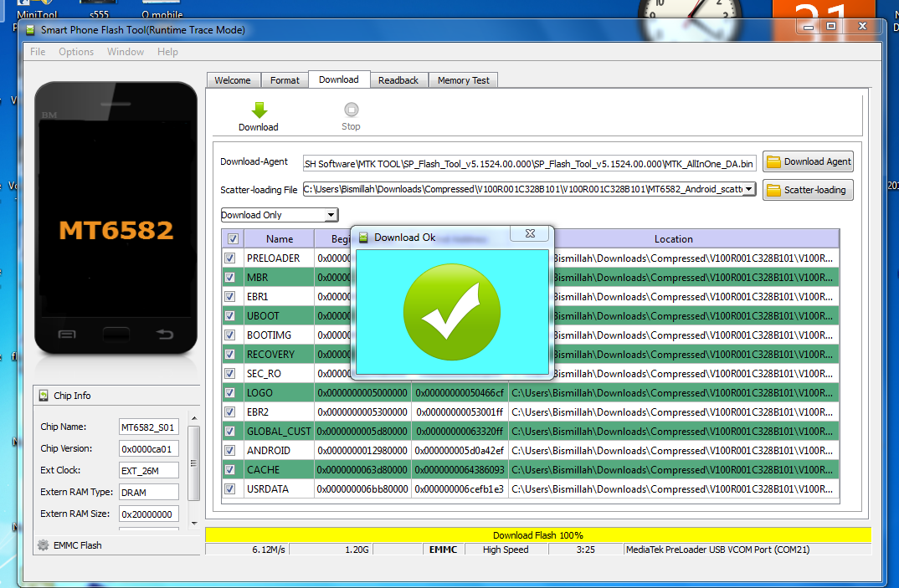Click the MT6582 chip label on phone

(x=116, y=230)
